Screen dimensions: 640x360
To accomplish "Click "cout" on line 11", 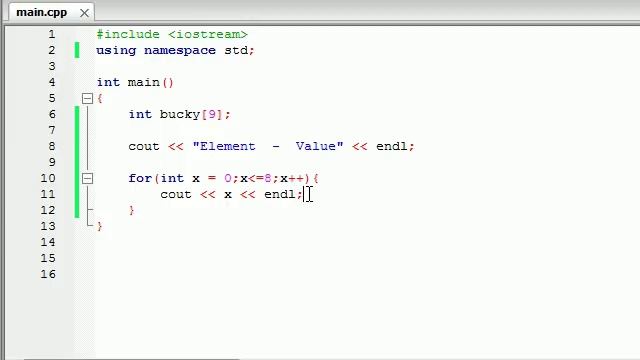I will pos(176,194).
